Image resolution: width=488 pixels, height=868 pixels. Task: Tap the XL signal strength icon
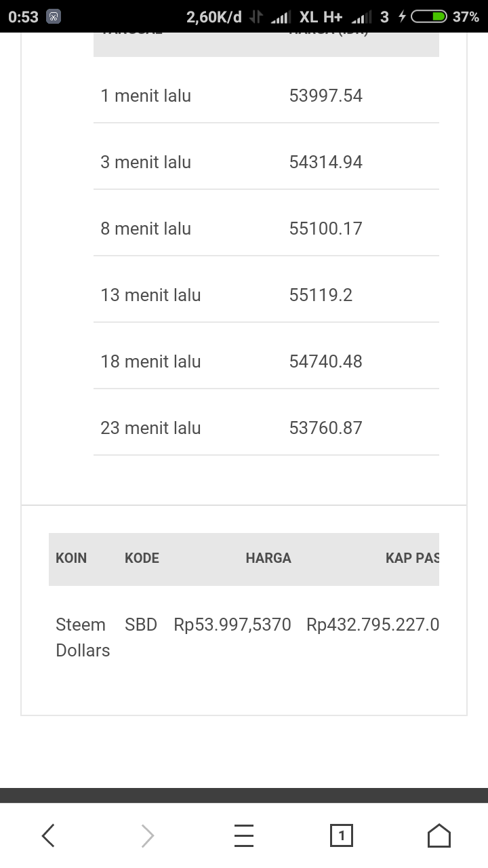pyautogui.click(x=279, y=18)
